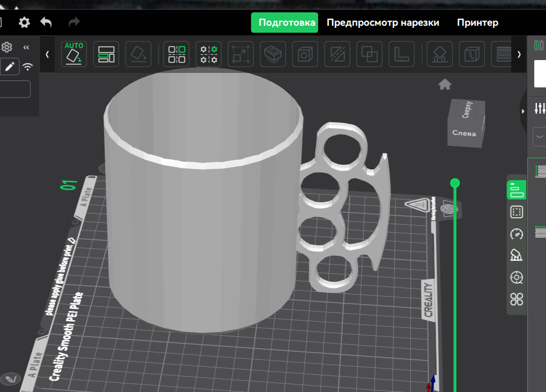Click the four-leaf clover sidebar icon
The width and height of the screenshot is (546, 392).
point(517,299)
